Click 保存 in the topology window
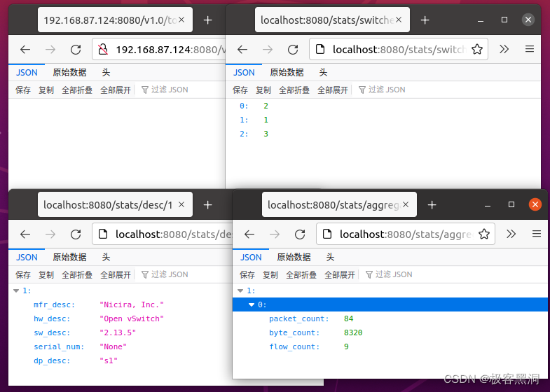Viewport: 550px width, 392px height. [23, 90]
